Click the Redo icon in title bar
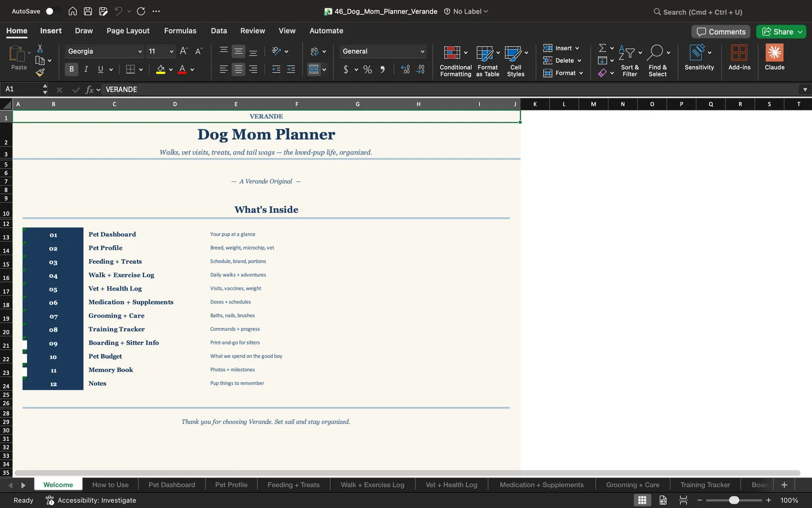Viewport: 812px width, 508px height. point(141,11)
